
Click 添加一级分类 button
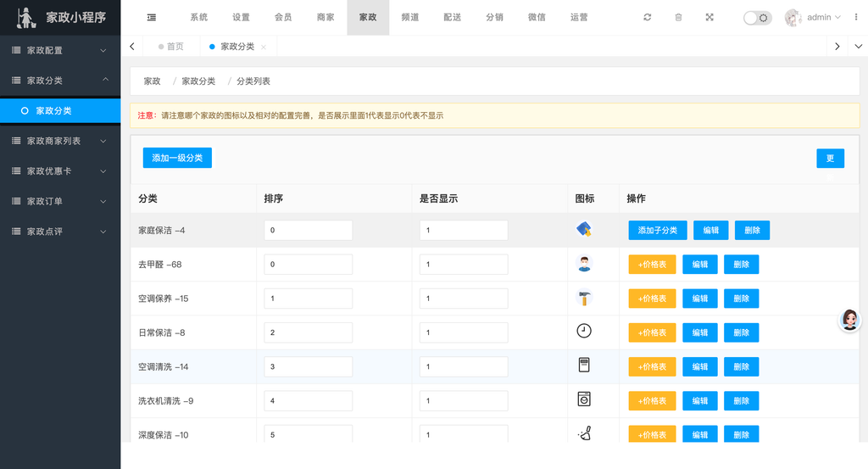coord(177,158)
